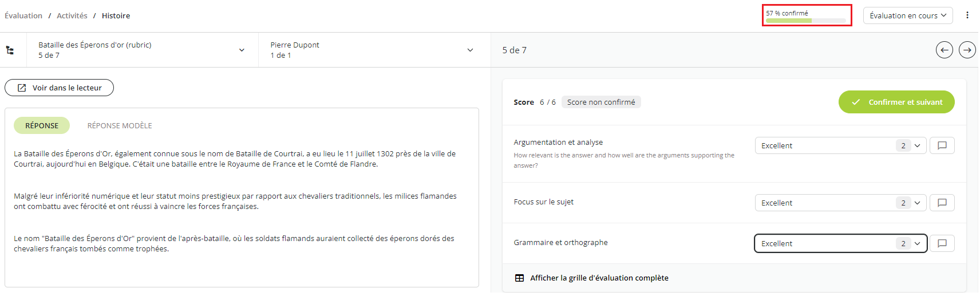Open Focus sur le sujet rating dropdown
The image size is (980, 296).
[x=840, y=203]
